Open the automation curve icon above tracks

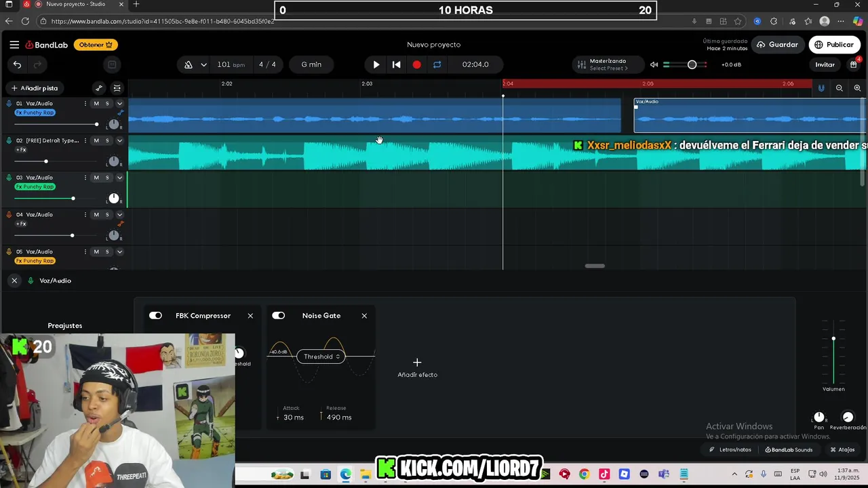click(99, 88)
